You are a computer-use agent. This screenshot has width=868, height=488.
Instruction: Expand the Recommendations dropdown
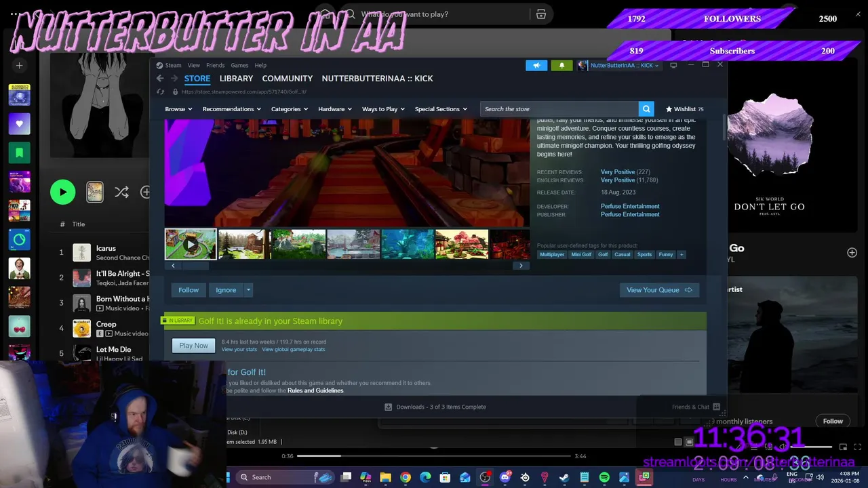pyautogui.click(x=232, y=109)
